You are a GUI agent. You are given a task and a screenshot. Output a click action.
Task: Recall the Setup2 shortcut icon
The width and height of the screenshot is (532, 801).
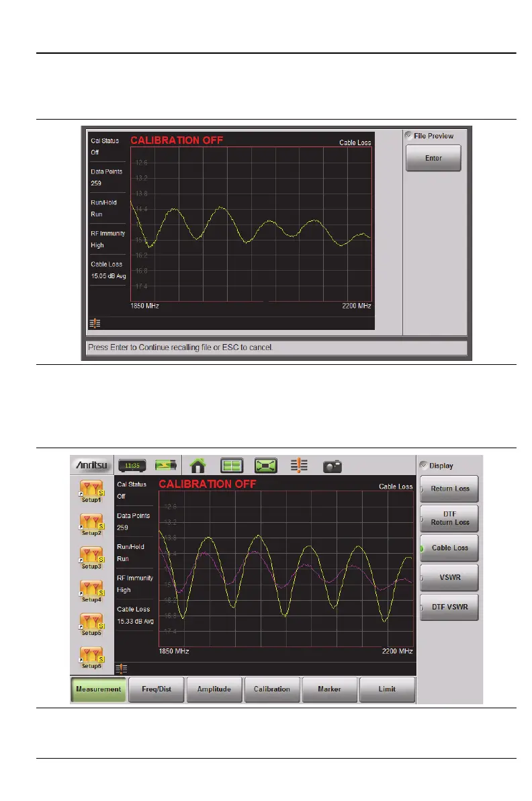(x=91, y=525)
